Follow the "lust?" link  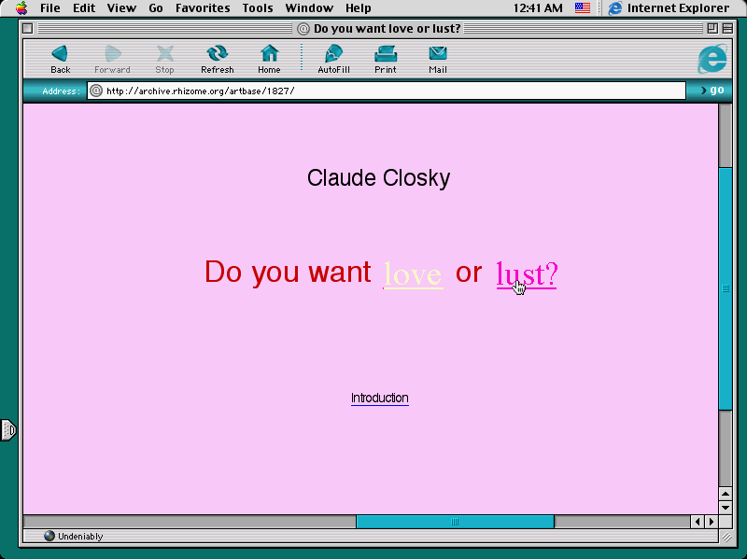click(527, 273)
